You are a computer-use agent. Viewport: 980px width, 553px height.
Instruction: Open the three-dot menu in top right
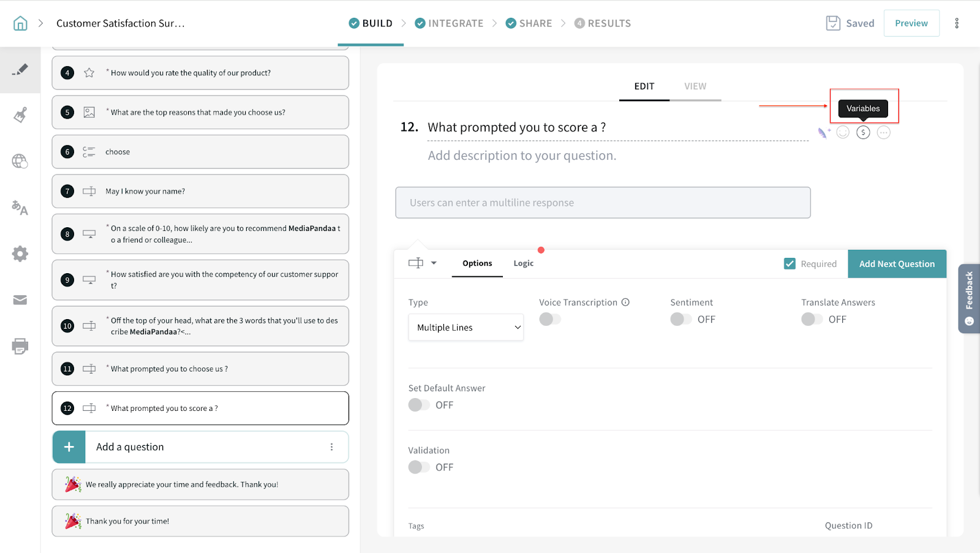pos(957,23)
